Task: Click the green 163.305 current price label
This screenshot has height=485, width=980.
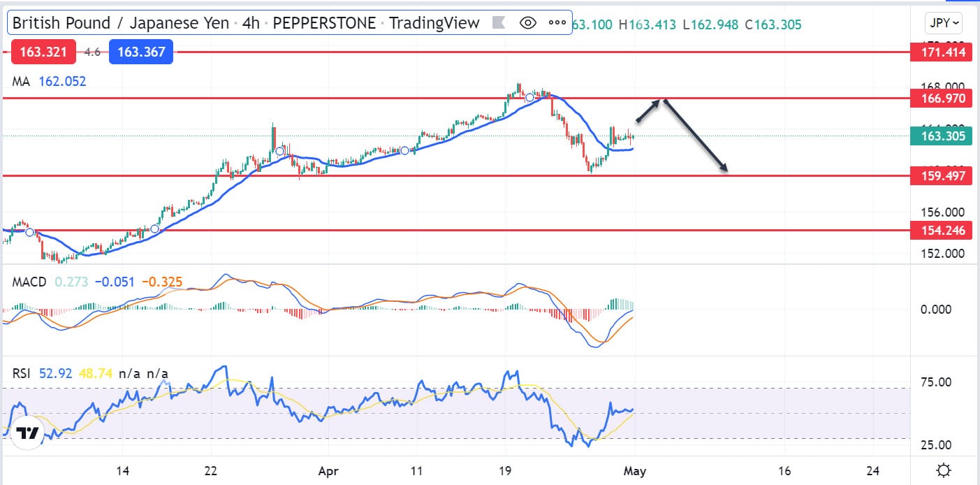Action: tap(942, 136)
